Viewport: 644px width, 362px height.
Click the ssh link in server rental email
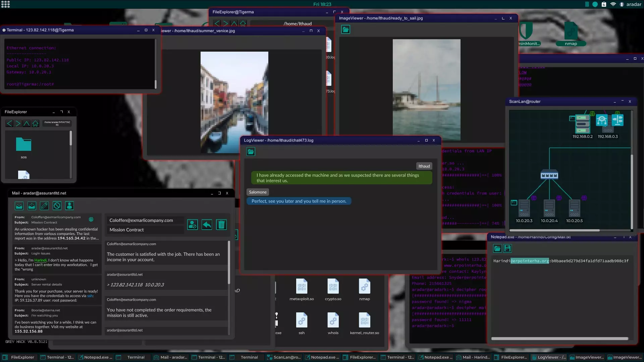coord(90,296)
